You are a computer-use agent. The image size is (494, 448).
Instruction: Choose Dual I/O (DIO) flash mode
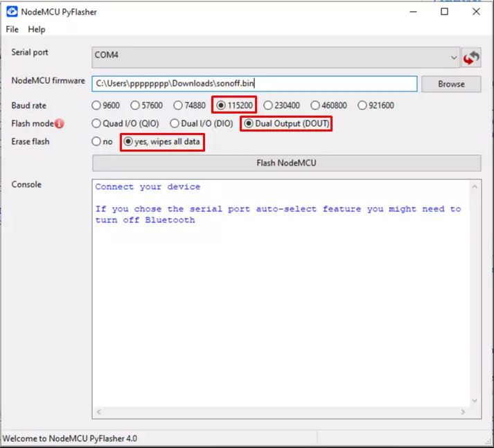(x=202, y=123)
